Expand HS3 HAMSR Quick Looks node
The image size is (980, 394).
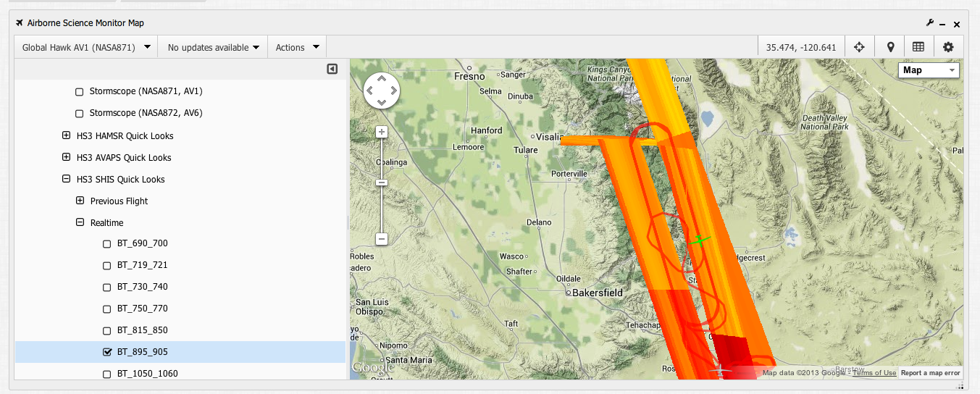[67, 135]
